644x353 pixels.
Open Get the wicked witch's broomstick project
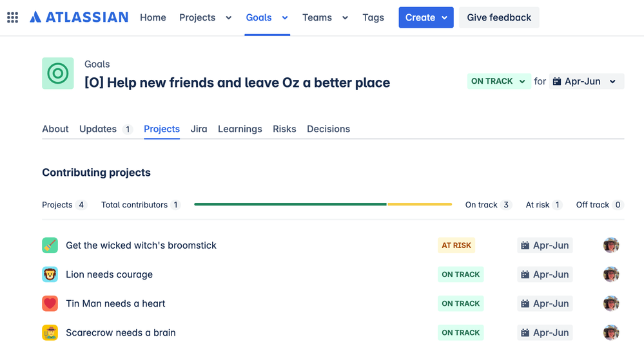[x=141, y=245]
